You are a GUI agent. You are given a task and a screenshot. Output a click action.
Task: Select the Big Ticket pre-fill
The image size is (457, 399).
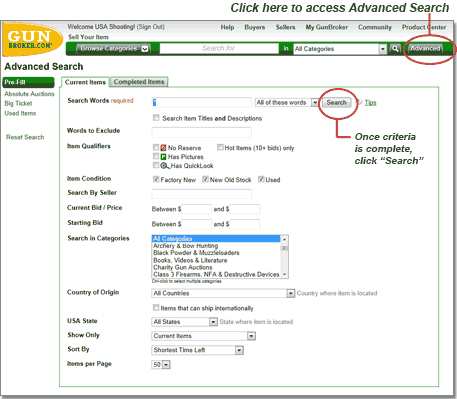(x=18, y=103)
